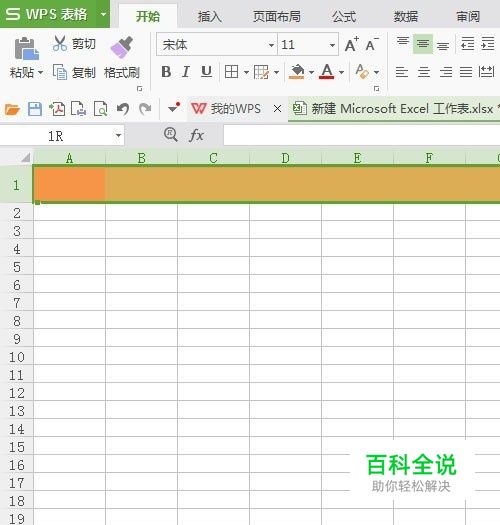Center text horizontally
The height and width of the screenshot is (525, 500).
(424, 72)
